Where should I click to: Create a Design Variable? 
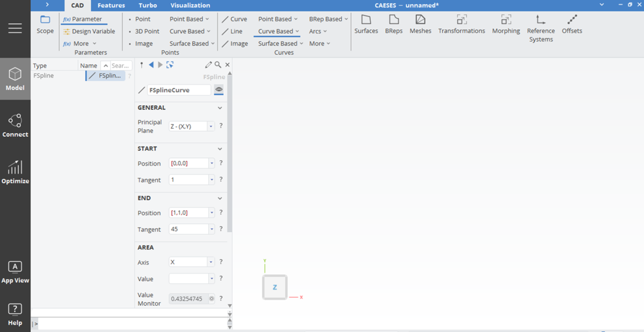[89, 31]
